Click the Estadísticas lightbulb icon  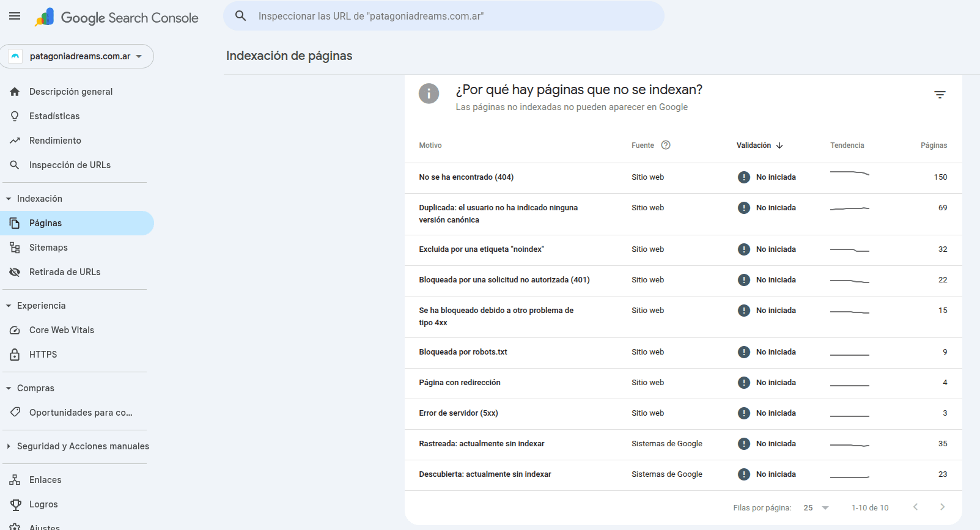15,116
